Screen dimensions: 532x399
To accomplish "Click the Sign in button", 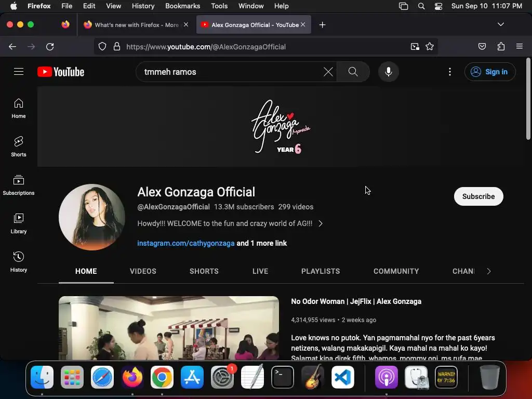I will [x=490, y=72].
